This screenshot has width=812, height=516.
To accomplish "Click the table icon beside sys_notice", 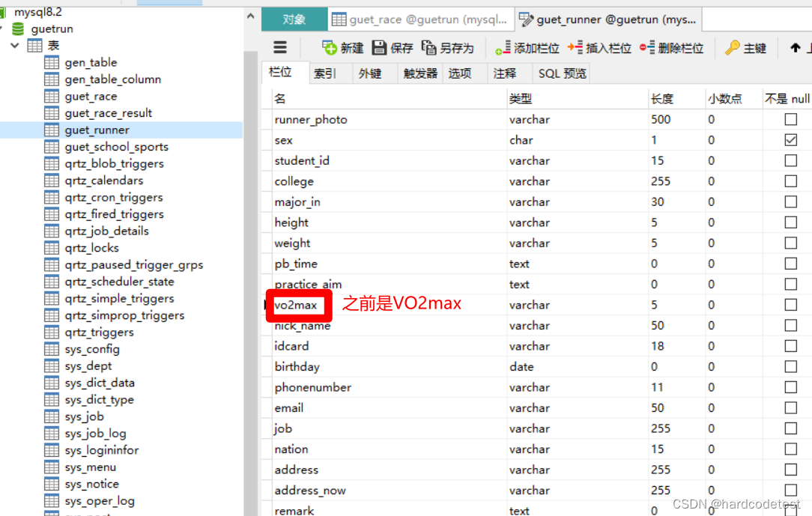I will [x=52, y=484].
